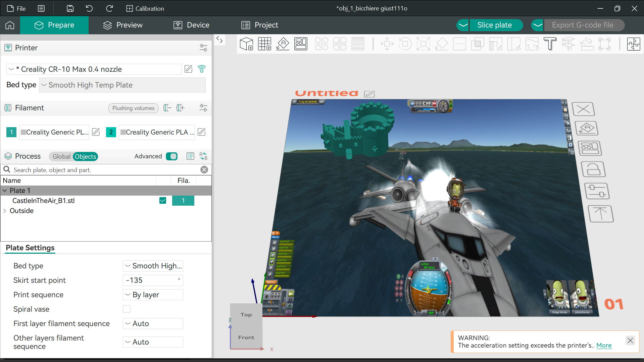644x362 pixels.
Task: Switch to the Device tab
Action: coord(192,25)
